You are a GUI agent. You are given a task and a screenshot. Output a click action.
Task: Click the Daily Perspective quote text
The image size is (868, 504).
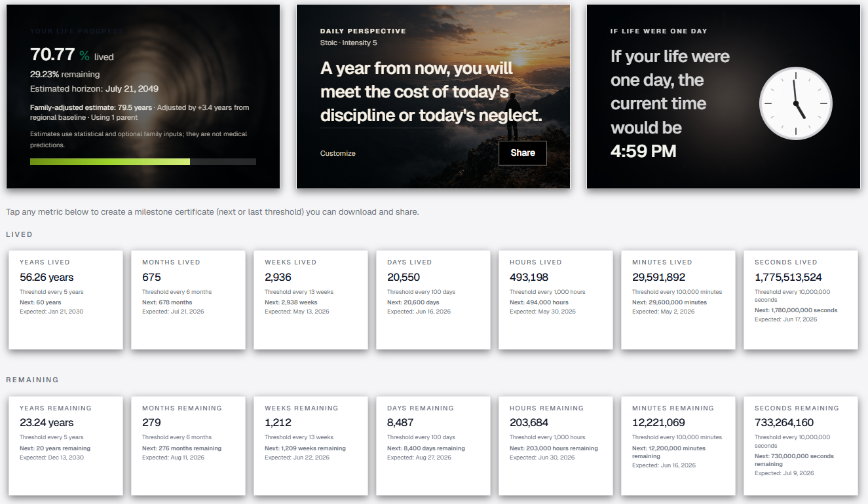[431, 92]
